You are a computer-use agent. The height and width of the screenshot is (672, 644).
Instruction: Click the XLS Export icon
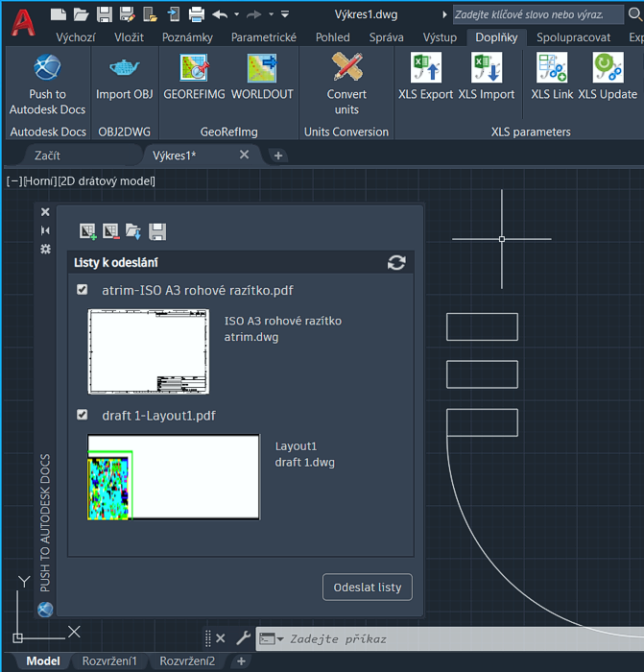point(426,68)
